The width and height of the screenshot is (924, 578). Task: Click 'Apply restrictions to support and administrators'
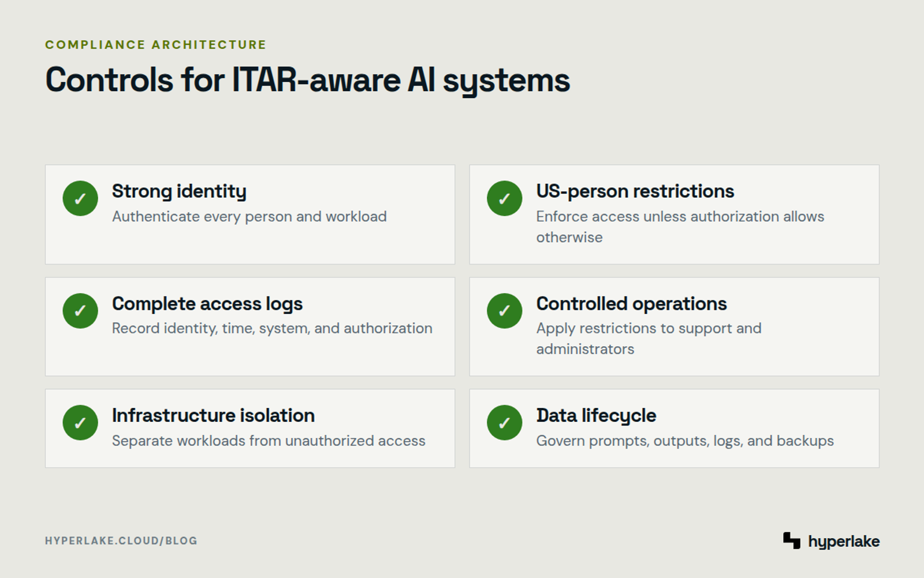tap(649, 339)
